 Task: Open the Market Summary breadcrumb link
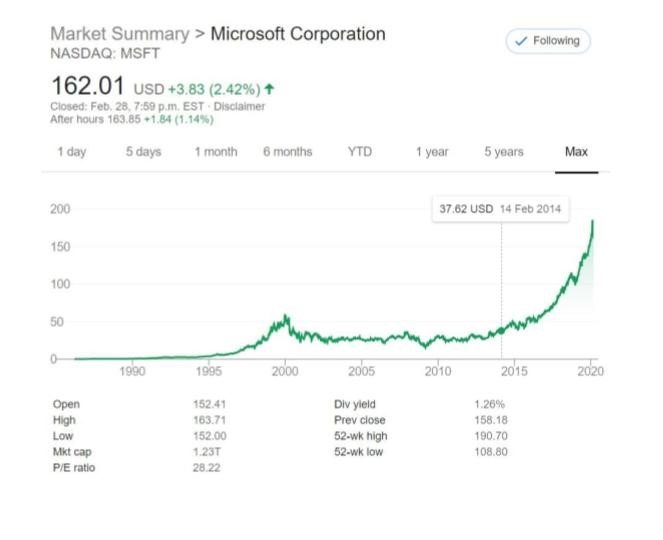[119, 34]
